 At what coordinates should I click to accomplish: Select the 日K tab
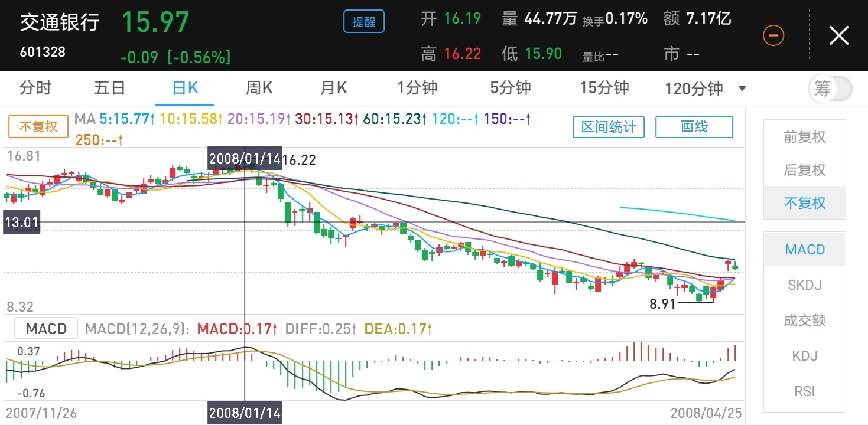click(185, 89)
